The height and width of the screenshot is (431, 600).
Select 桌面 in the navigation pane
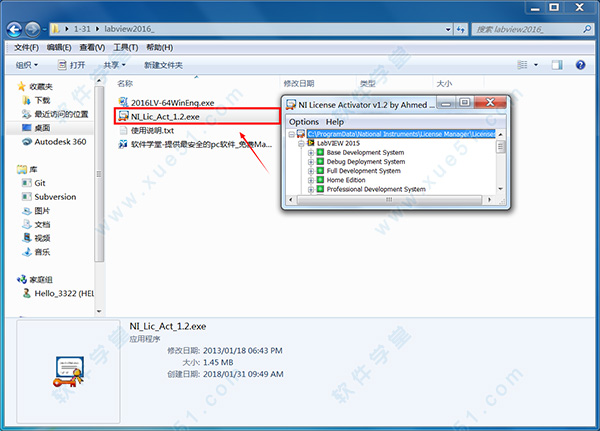[x=36, y=128]
